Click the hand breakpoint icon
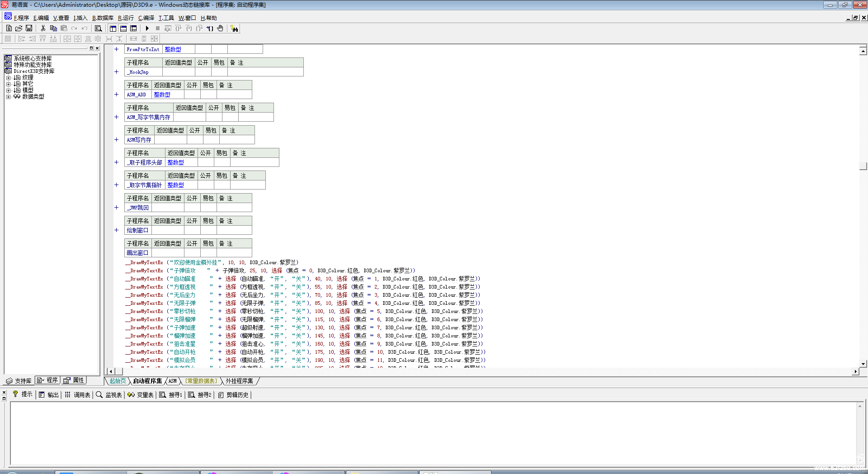The height and width of the screenshot is (474, 868). click(x=220, y=28)
